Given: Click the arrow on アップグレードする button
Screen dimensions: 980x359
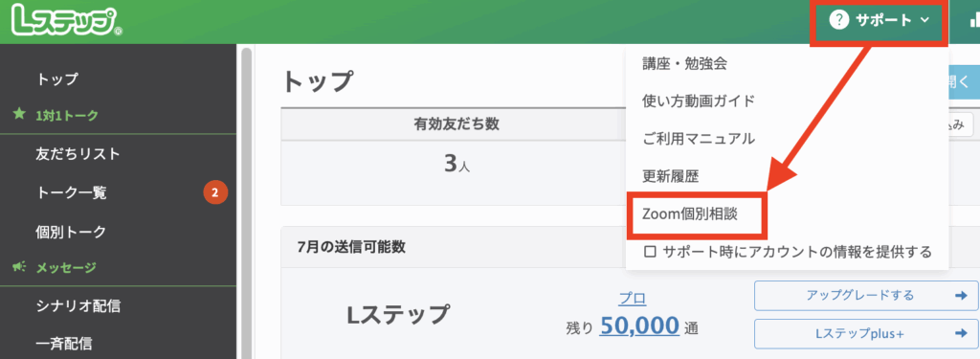Looking at the screenshot, I should tap(961, 296).
